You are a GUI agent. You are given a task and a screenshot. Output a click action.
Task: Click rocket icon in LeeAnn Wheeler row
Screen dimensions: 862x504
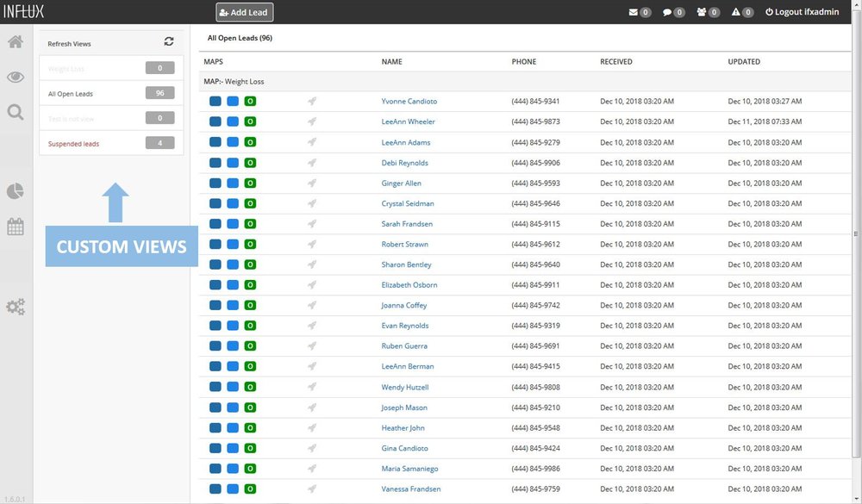tap(312, 121)
